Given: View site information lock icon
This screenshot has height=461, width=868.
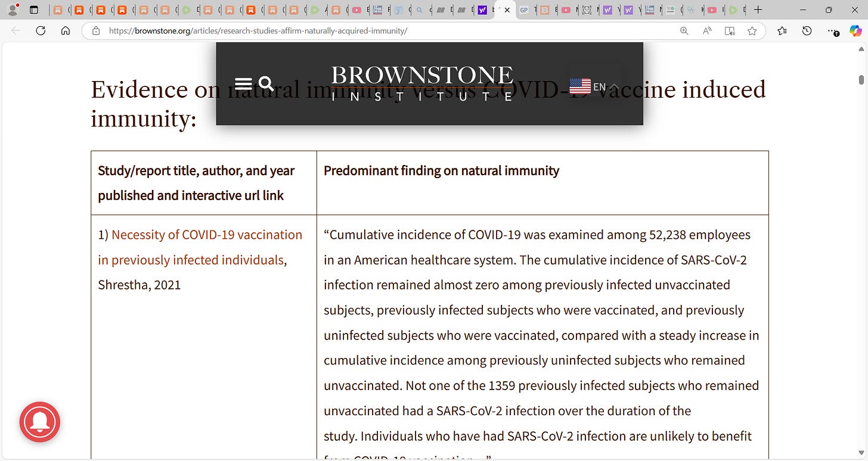Looking at the screenshot, I should (95, 31).
